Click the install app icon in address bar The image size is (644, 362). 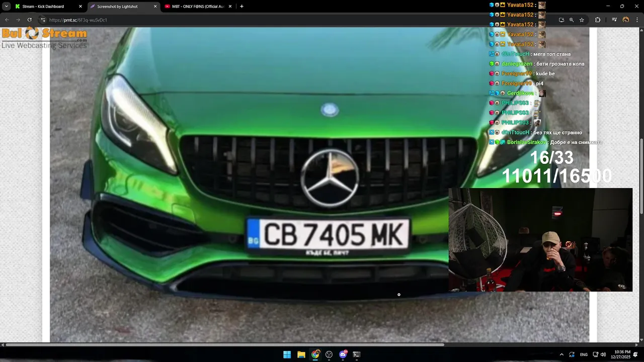pos(561,20)
